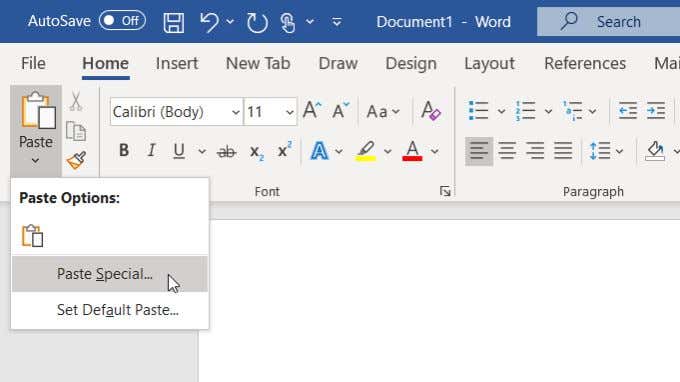
Task: Switch to the Draw tab
Action: (x=338, y=63)
